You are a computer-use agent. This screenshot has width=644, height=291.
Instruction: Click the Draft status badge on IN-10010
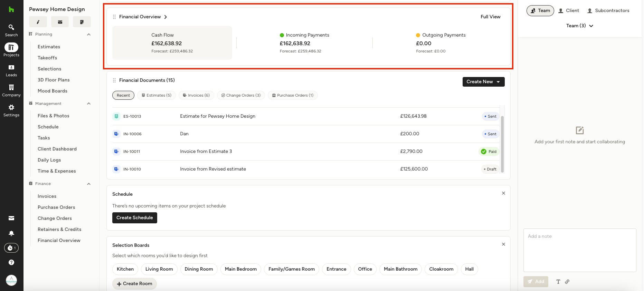[490, 169]
